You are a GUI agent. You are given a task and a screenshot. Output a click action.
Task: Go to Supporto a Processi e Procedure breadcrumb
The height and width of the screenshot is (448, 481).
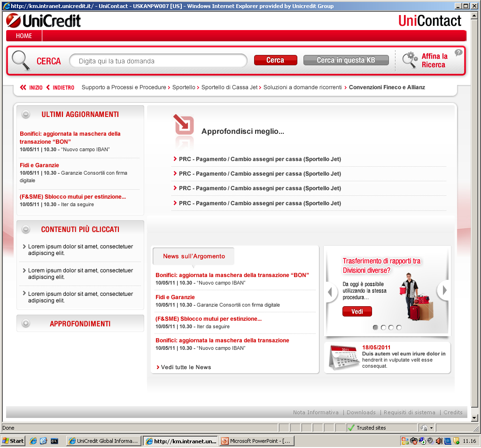pyautogui.click(x=124, y=87)
